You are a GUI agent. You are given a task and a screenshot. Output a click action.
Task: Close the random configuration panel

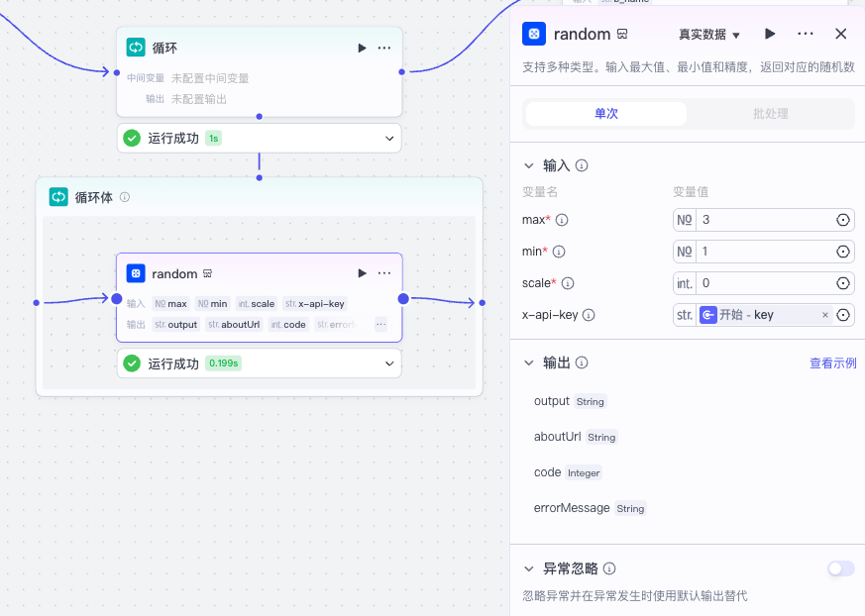pyautogui.click(x=841, y=34)
